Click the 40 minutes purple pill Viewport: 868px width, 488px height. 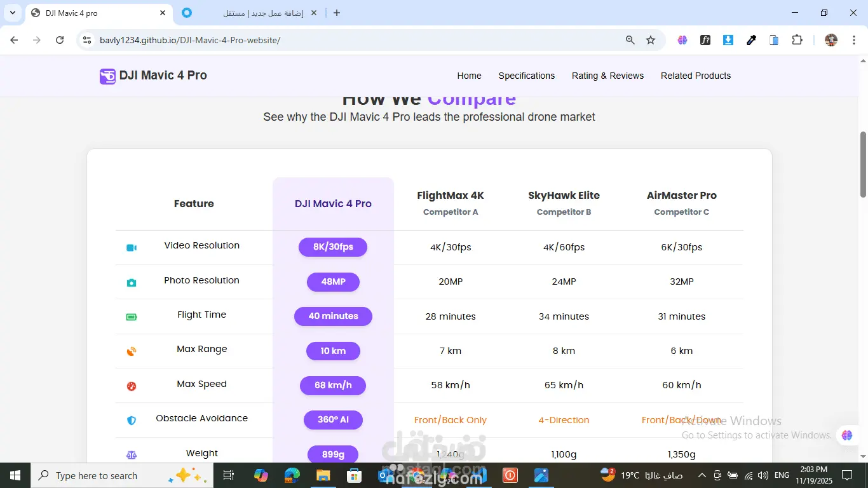pyautogui.click(x=333, y=316)
